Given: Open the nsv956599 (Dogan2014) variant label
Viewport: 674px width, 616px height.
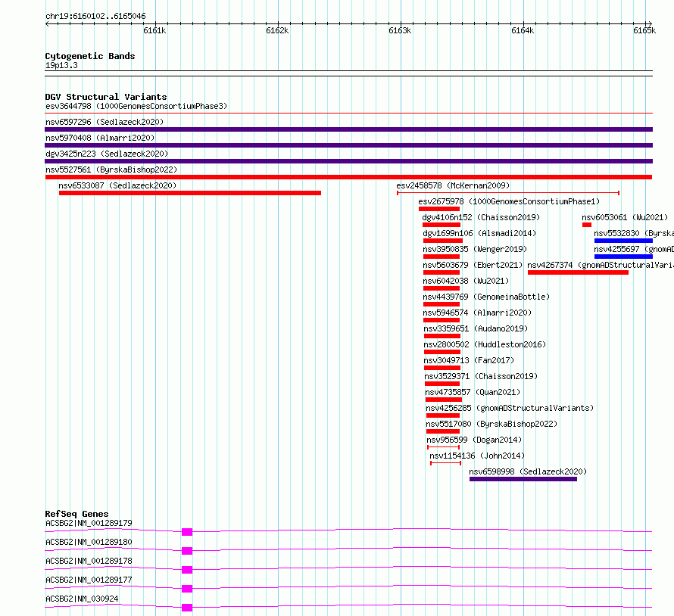Looking at the screenshot, I should [474, 440].
